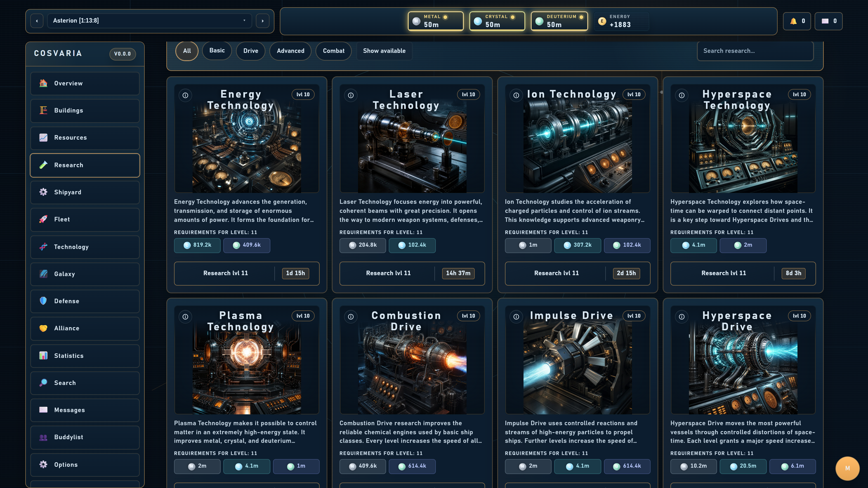Click the Research test tube icon

click(43, 165)
